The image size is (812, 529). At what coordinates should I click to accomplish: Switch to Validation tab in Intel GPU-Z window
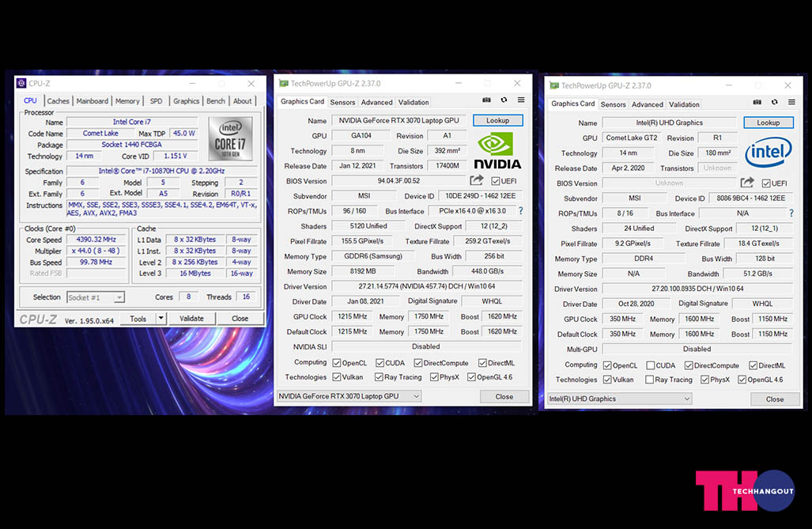684,104
